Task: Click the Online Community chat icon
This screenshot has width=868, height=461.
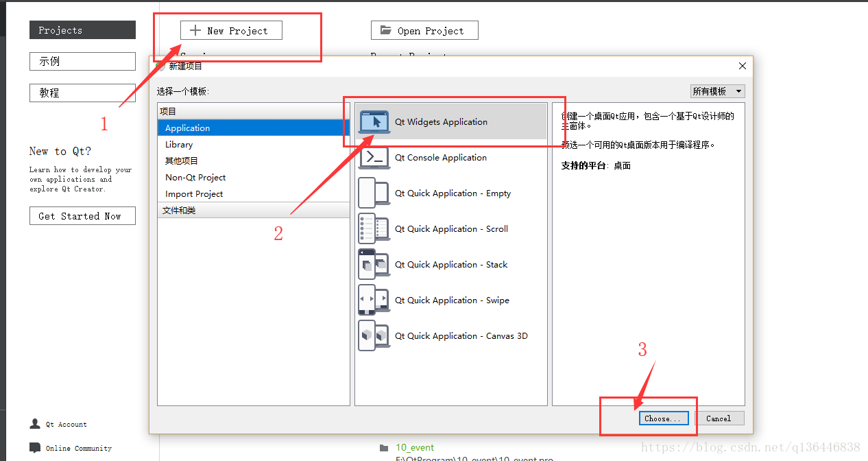Action: tap(35, 448)
